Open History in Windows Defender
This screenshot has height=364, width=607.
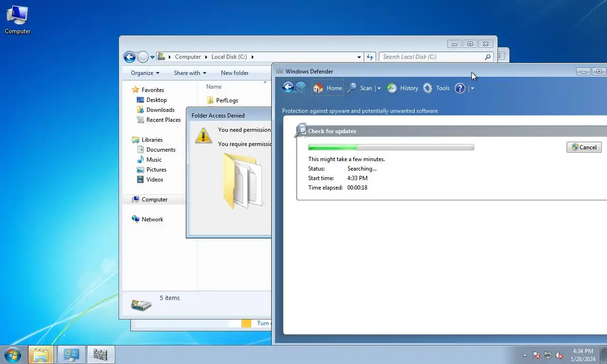(x=403, y=88)
